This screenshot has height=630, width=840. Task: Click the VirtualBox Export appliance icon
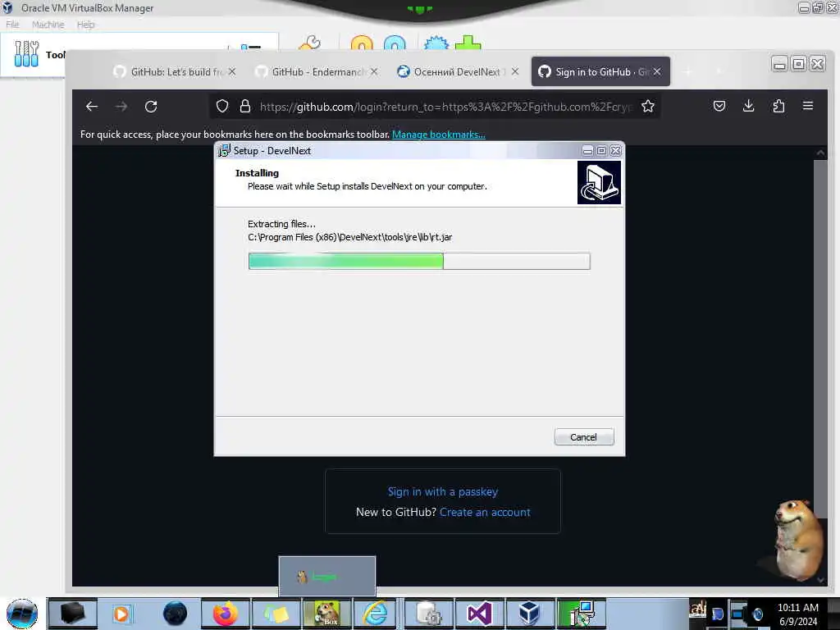pos(395,43)
